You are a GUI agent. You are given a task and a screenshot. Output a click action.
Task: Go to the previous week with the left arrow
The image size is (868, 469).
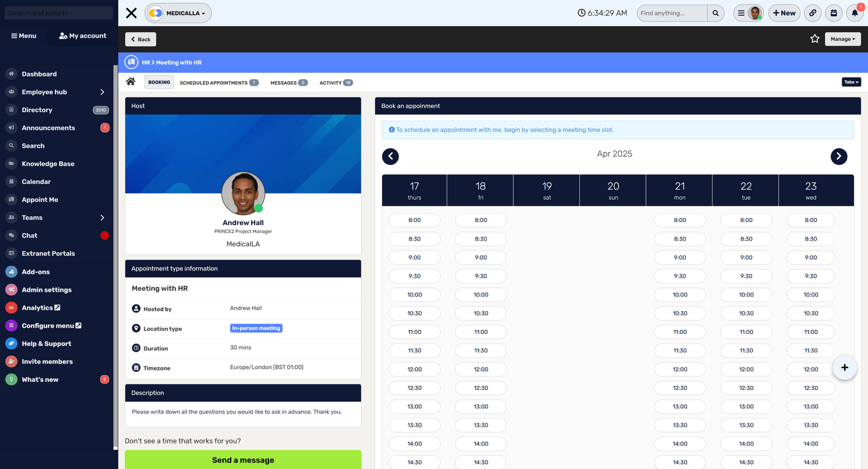point(391,156)
